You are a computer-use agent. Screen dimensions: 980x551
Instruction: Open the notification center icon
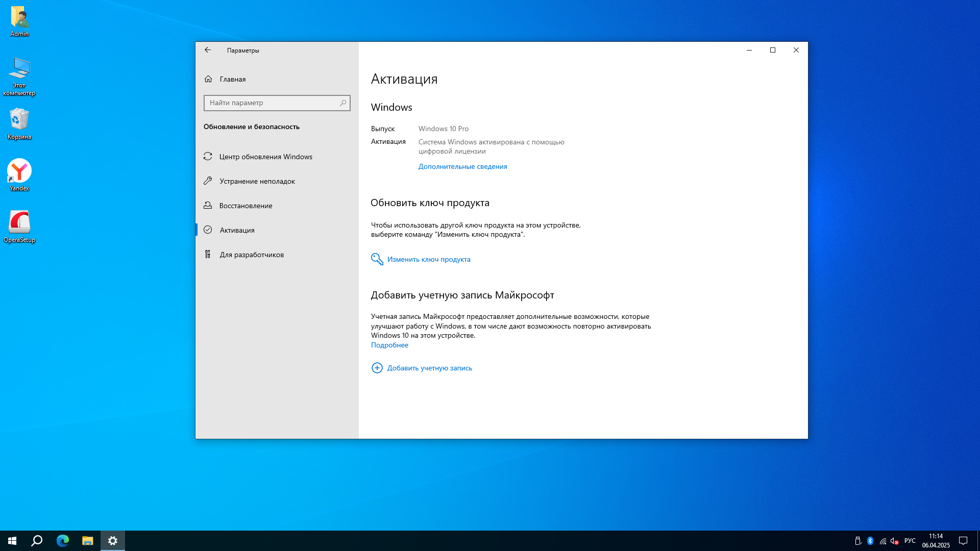pos(963,541)
